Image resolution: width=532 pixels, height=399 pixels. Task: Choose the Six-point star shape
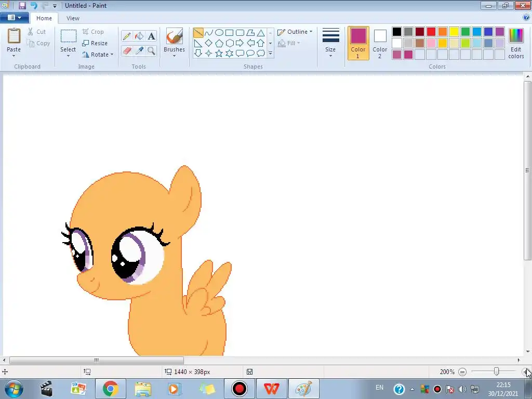point(229,54)
